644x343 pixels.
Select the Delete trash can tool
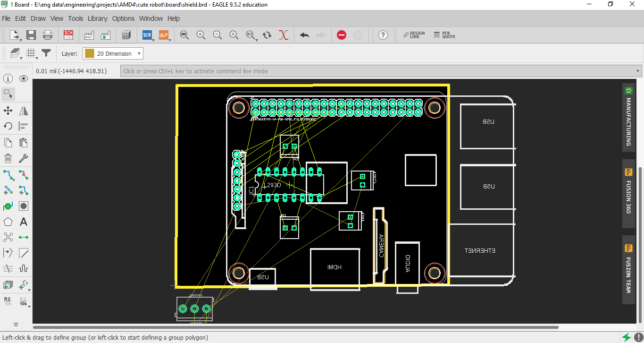tap(8, 158)
